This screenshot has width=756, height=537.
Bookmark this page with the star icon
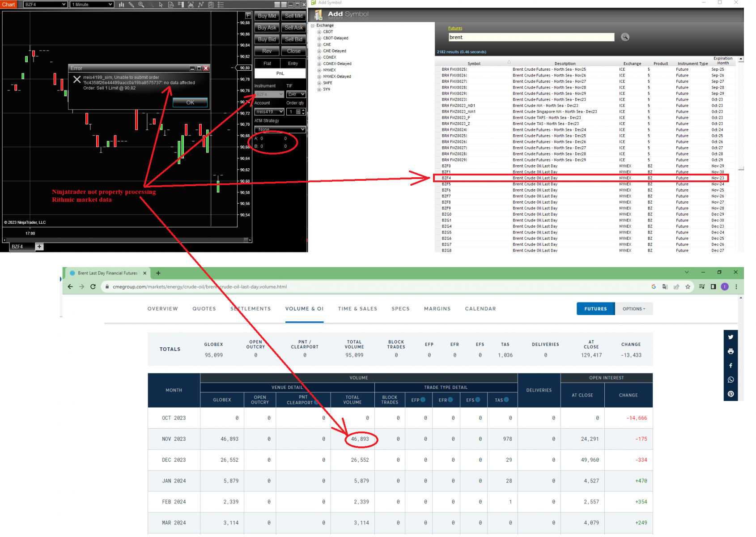coord(688,287)
